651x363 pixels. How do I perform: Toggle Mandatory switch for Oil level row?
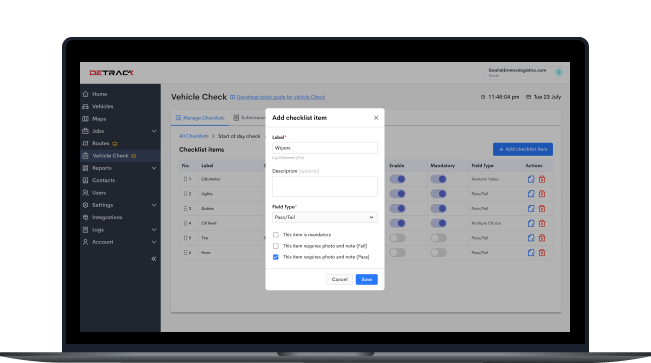438,223
